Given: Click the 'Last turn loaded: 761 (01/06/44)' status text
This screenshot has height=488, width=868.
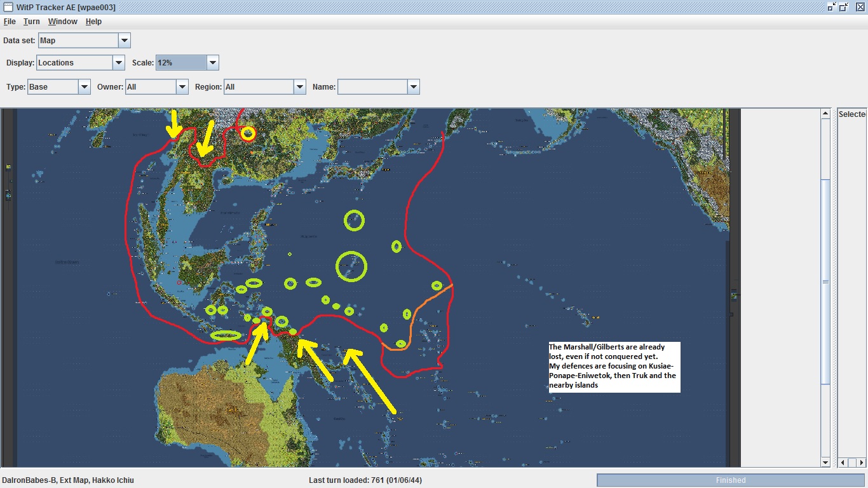Looking at the screenshot, I should pos(365,480).
